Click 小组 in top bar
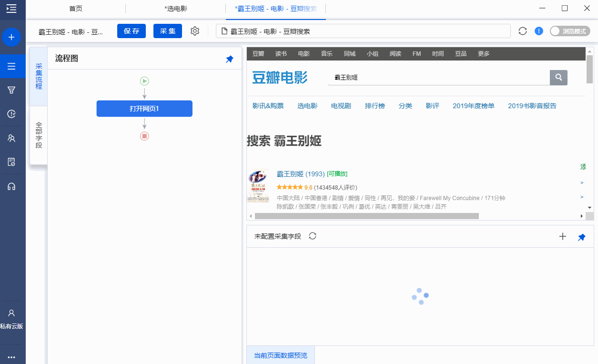 [373, 54]
